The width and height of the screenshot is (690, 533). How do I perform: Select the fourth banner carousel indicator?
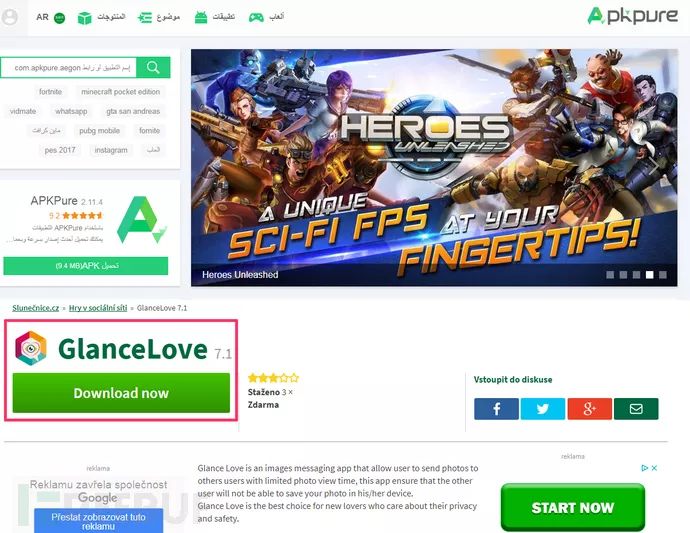click(650, 275)
